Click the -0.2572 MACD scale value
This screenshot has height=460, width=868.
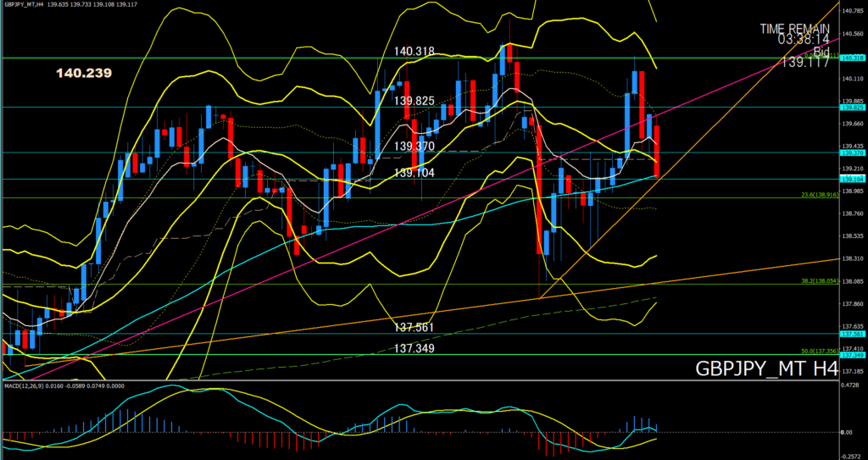(x=851, y=456)
